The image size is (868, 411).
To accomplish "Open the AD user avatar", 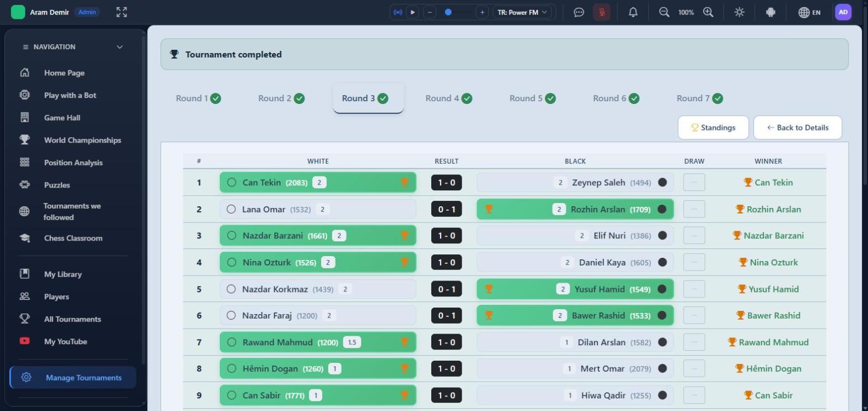I will coord(843,12).
